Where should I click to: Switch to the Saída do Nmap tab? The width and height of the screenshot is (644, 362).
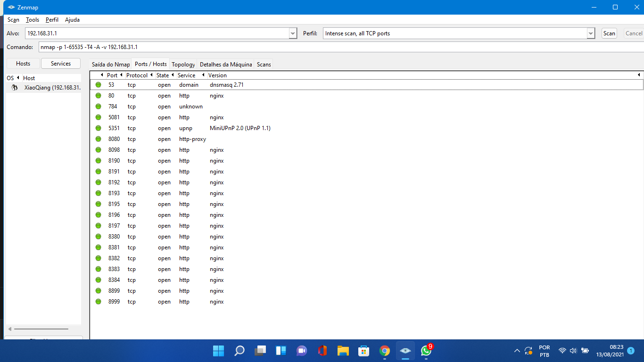[111, 65]
